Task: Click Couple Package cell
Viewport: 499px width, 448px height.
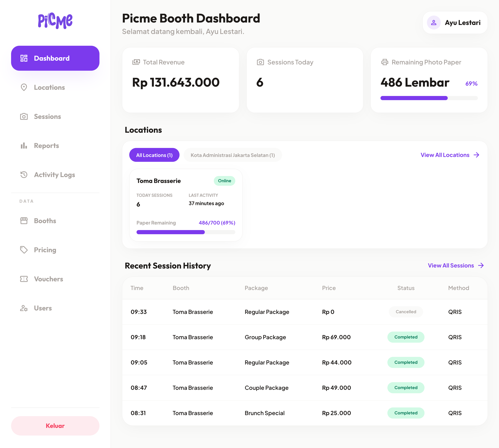Action: pyautogui.click(x=266, y=388)
